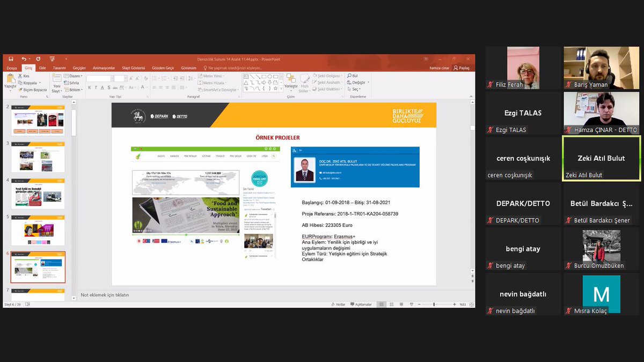Image resolution: width=644 pixels, height=362 pixels.
Task: Click muted microphone icon next to Filiz Ferah
Action: point(490,85)
